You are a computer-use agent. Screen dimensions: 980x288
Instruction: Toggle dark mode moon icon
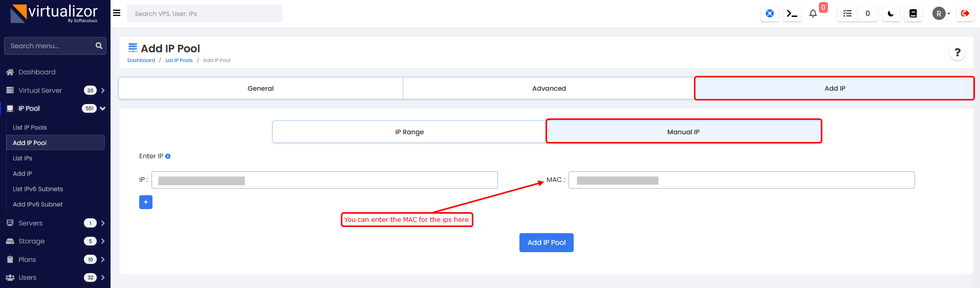[x=890, y=14]
